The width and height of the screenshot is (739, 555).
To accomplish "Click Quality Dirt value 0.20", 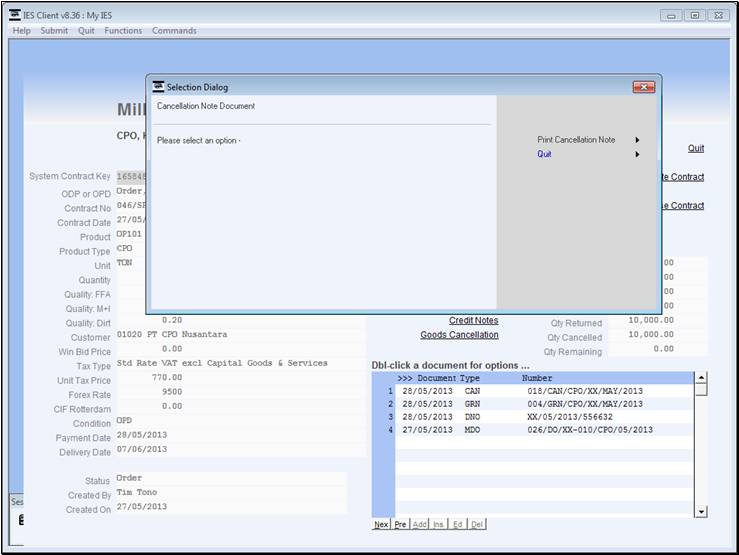I will point(172,320).
